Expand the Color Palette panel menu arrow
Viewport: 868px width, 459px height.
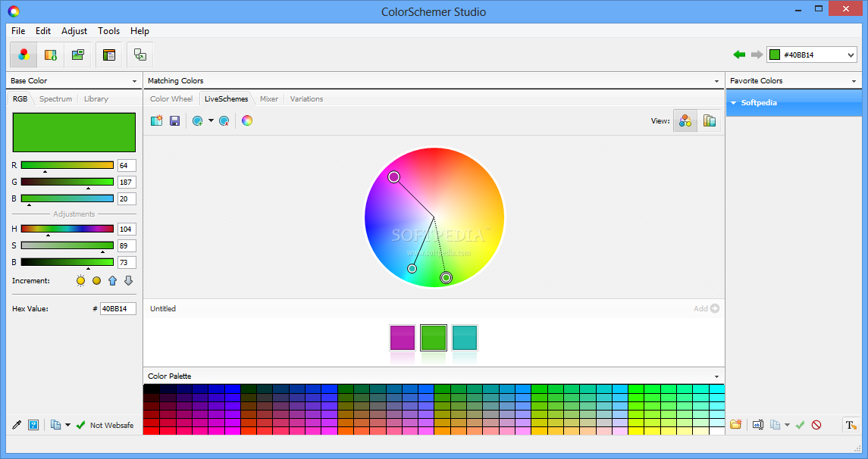(716, 376)
